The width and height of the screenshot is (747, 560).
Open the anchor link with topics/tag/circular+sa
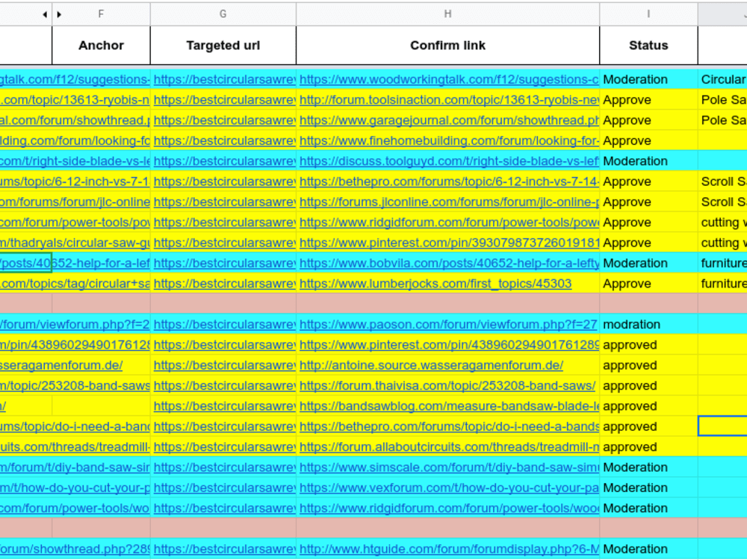click(x=75, y=284)
